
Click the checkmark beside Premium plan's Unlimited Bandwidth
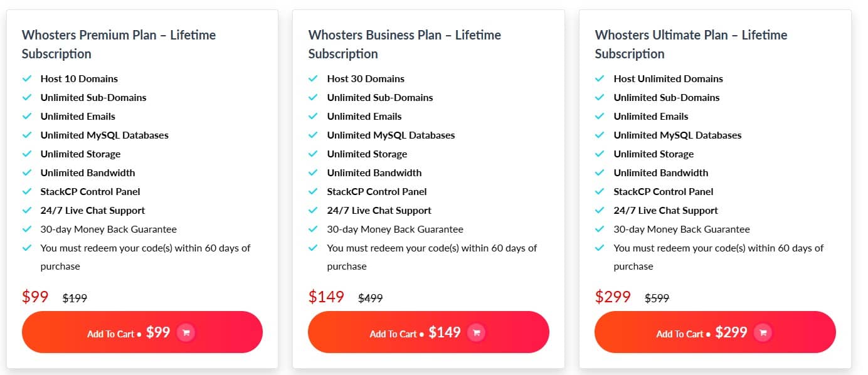click(x=28, y=173)
